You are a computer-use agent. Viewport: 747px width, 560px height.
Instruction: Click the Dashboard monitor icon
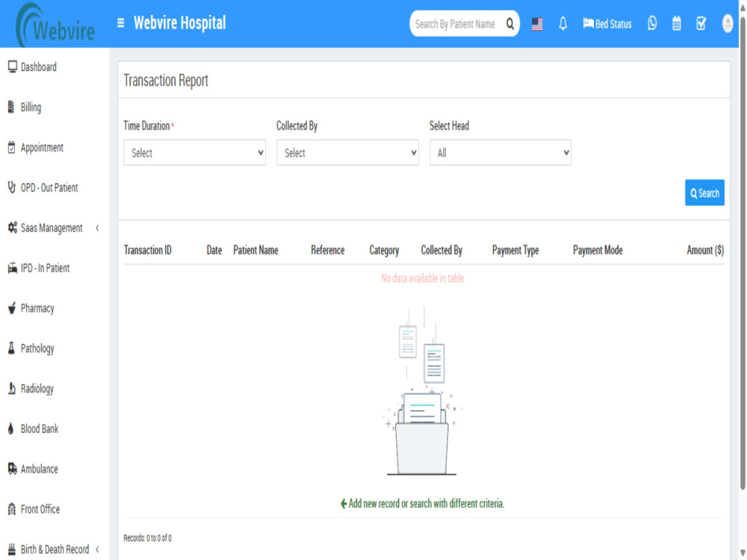[x=13, y=66]
